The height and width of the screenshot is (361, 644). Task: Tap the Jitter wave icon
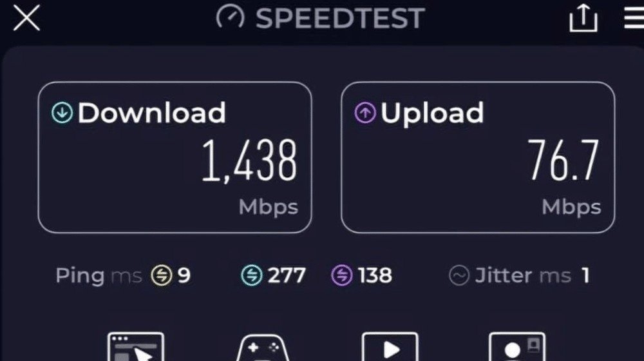coord(459,275)
